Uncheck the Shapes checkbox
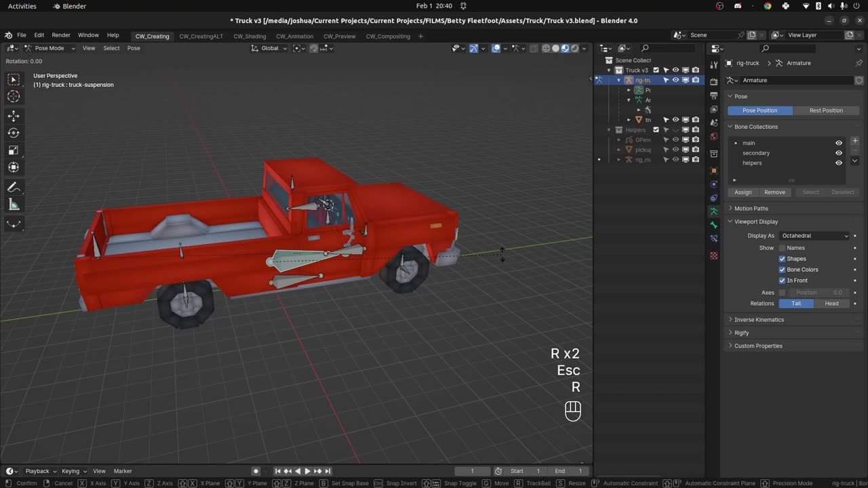The image size is (868, 488). (x=782, y=259)
